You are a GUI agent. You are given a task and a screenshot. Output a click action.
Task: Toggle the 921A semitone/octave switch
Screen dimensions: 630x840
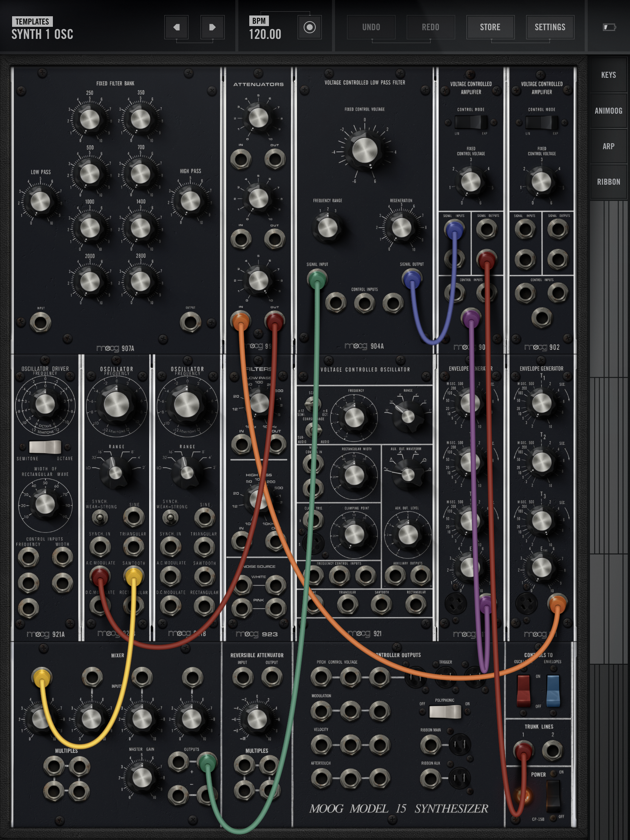point(45,447)
